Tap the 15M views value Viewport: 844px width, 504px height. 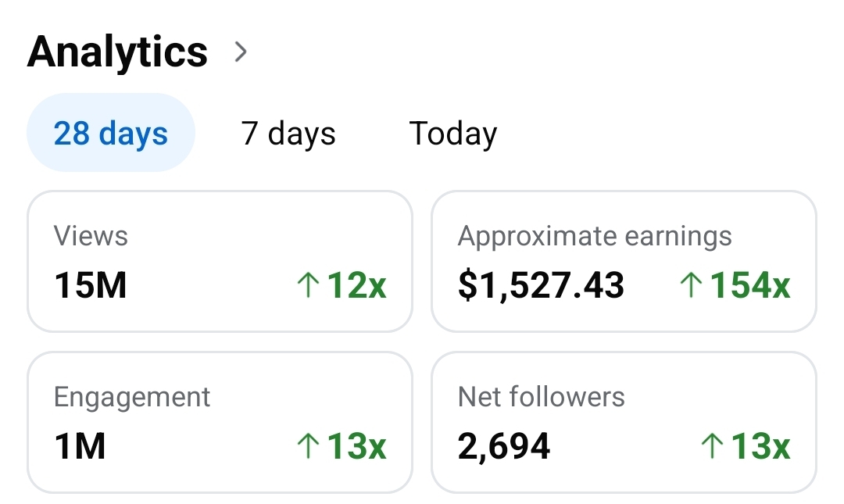(x=91, y=286)
